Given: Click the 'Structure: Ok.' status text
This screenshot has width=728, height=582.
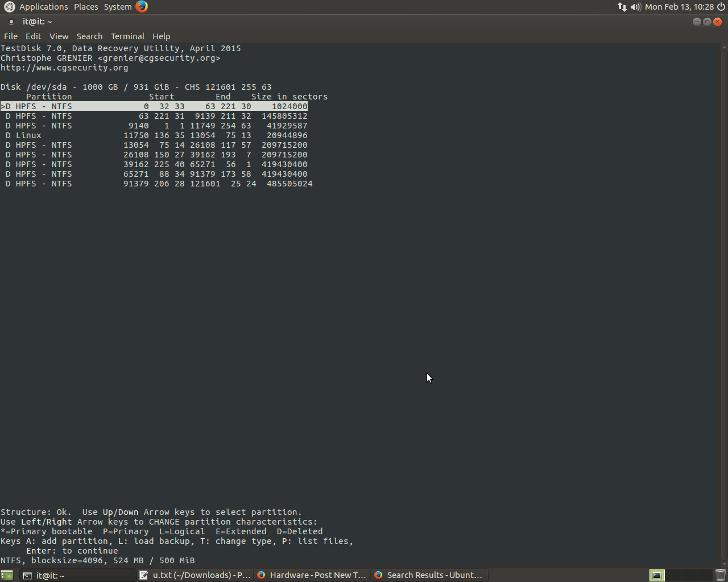Looking at the screenshot, I should point(36,512).
